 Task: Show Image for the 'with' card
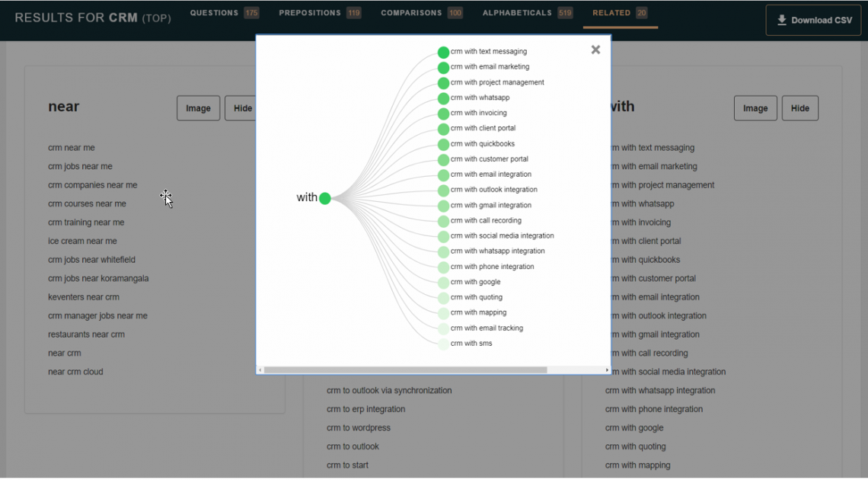pyautogui.click(x=755, y=108)
